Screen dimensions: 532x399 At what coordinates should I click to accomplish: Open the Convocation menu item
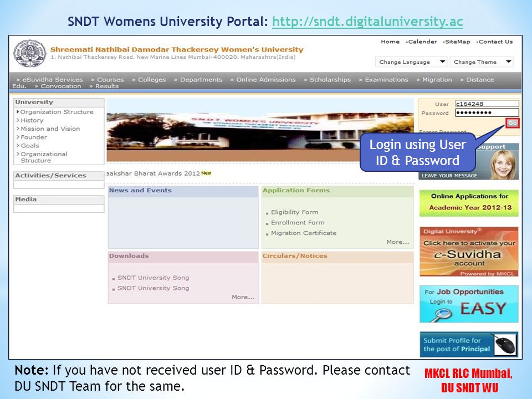[61, 86]
